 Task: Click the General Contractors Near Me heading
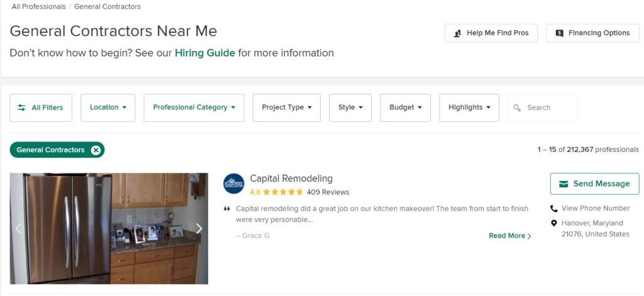point(113,31)
